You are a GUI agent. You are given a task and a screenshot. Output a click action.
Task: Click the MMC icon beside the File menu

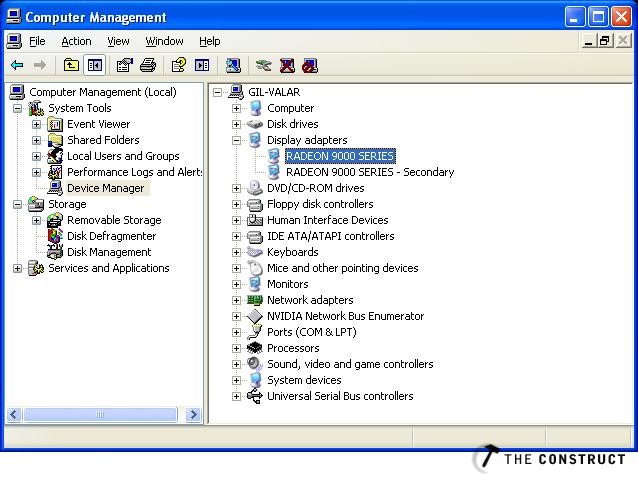tap(14, 41)
